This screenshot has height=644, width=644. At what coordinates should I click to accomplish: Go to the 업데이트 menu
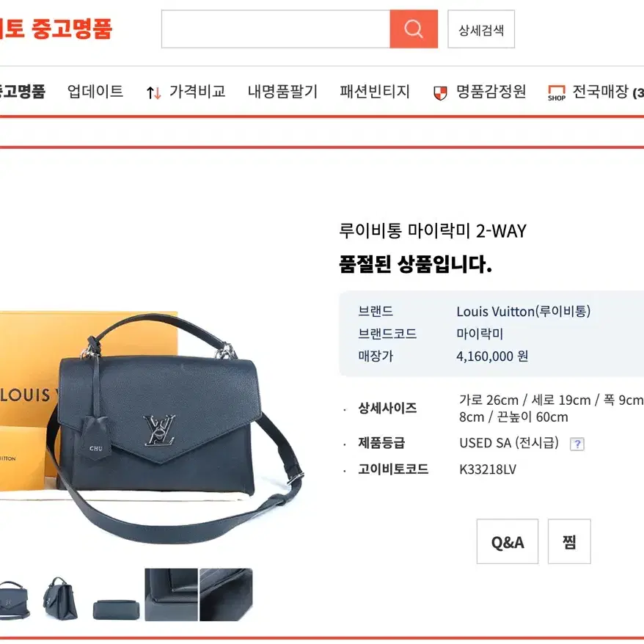pyautogui.click(x=95, y=91)
